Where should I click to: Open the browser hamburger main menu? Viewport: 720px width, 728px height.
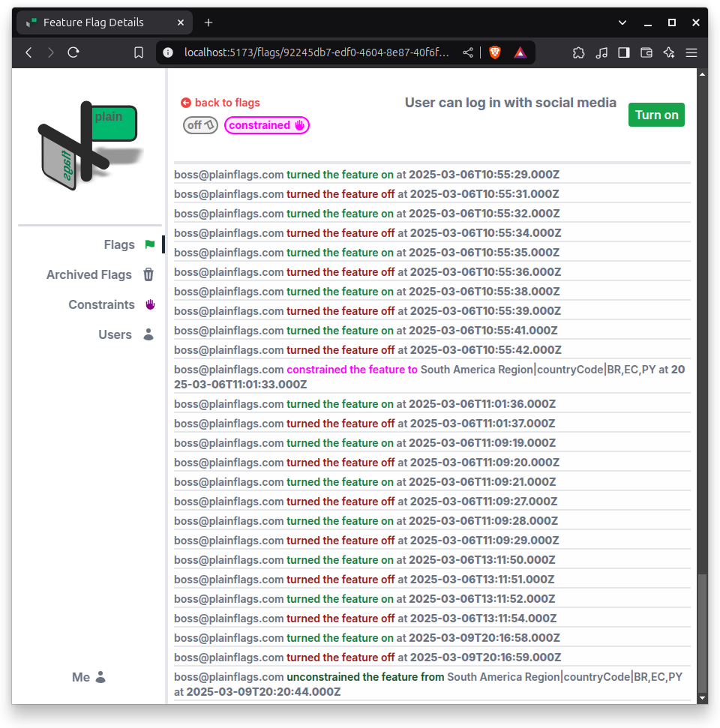pyautogui.click(x=691, y=52)
